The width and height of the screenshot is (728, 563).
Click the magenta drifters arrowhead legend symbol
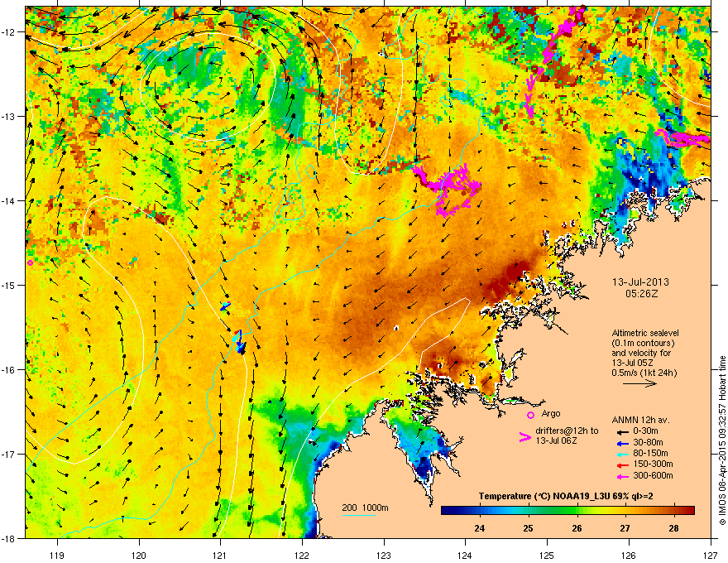tap(524, 437)
